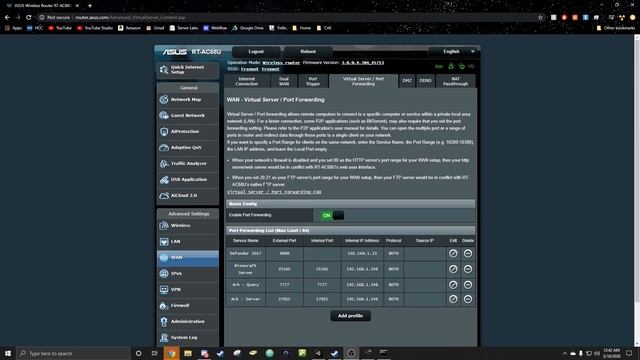
Task: Open Gmail bookmark
Action: point(155,28)
